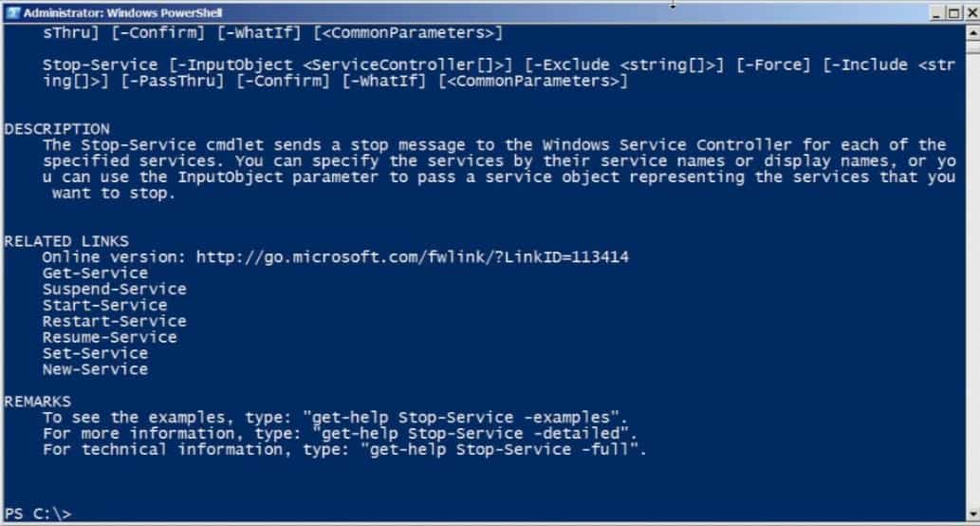Click the Administrator: Windows PowerShell title text

122,13
